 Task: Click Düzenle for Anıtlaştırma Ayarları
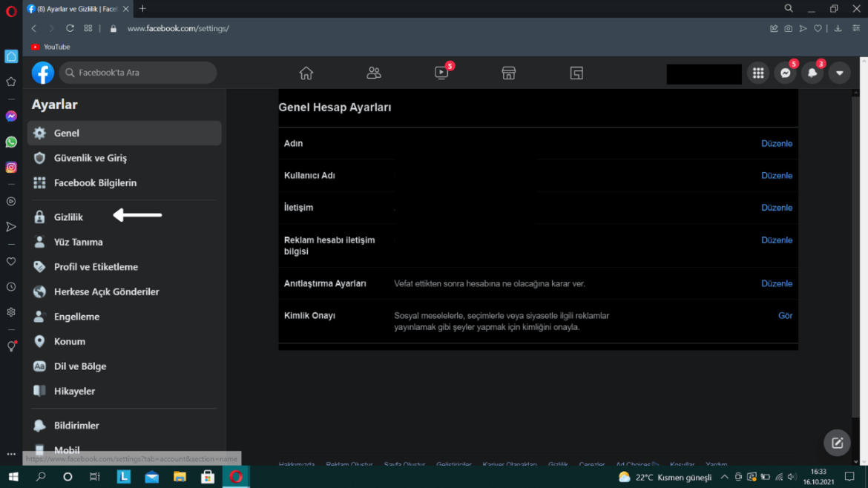click(x=776, y=284)
